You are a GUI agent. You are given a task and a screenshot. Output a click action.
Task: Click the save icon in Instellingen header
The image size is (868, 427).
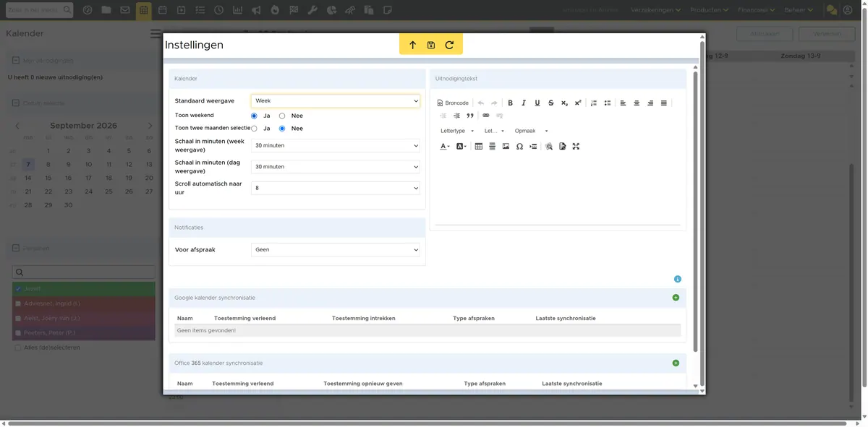431,45
